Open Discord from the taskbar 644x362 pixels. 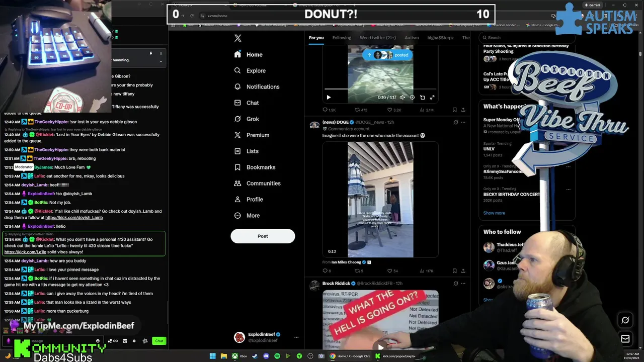pyautogui.click(x=266, y=356)
